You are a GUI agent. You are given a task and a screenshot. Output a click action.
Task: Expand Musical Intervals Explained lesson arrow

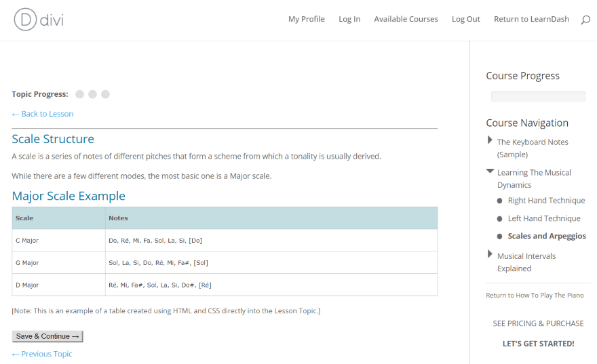[x=490, y=254]
